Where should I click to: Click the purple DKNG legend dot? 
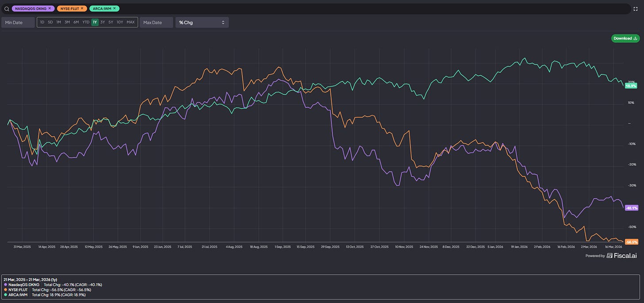coord(5,284)
